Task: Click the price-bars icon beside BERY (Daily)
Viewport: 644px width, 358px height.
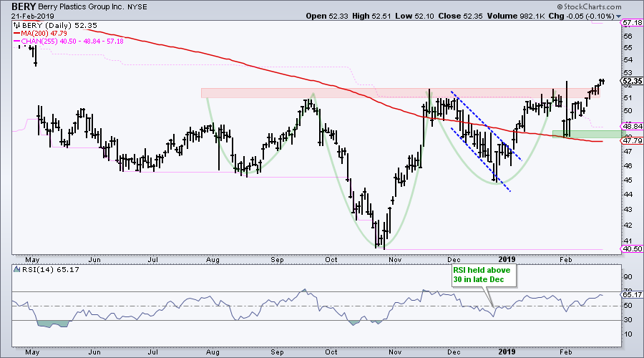Action: [x=17, y=26]
